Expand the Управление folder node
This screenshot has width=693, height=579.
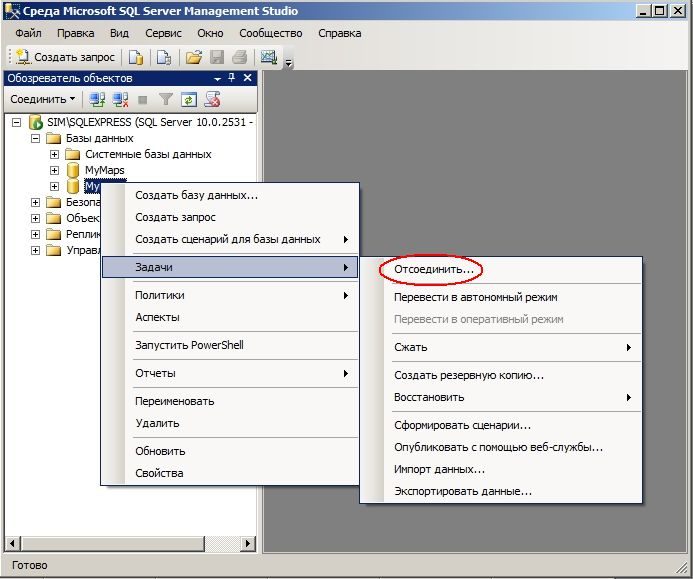click(35, 250)
